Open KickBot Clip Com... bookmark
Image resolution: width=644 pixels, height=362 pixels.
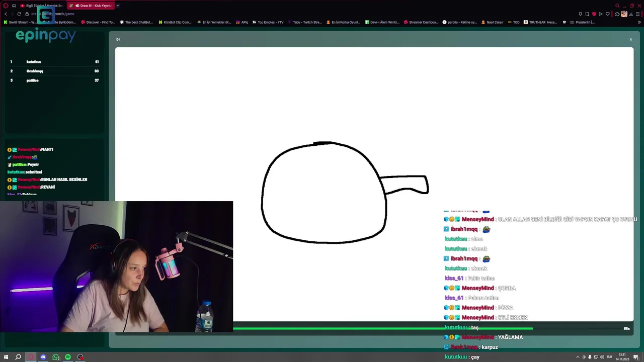click(175, 22)
